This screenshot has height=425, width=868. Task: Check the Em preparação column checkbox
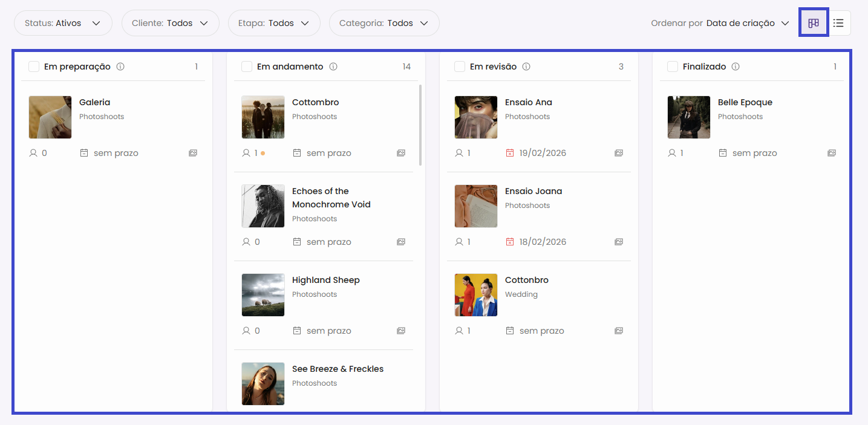[34, 67]
